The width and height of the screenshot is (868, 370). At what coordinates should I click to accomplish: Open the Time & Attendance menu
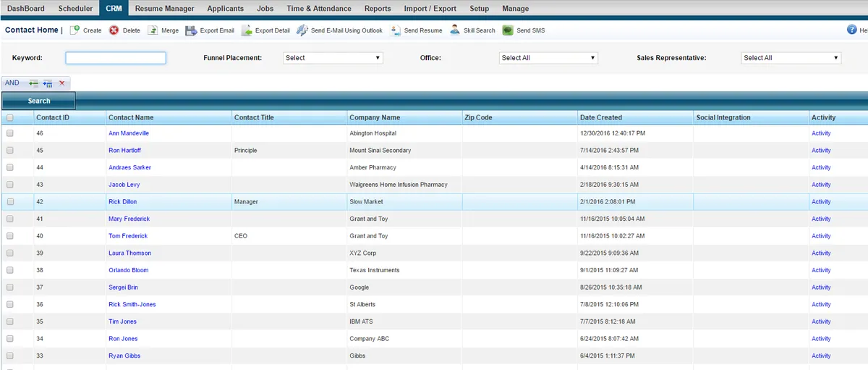pos(318,9)
